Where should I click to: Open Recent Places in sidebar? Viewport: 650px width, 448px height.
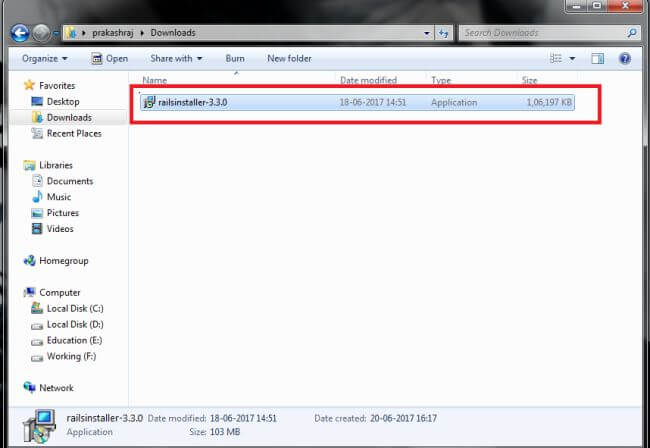point(74,133)
